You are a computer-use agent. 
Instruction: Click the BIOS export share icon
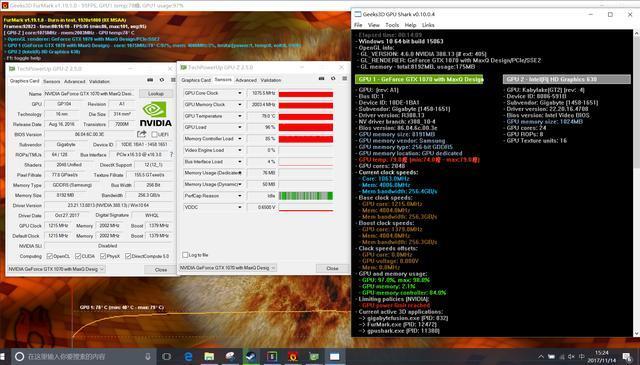(x=141, y=134)
